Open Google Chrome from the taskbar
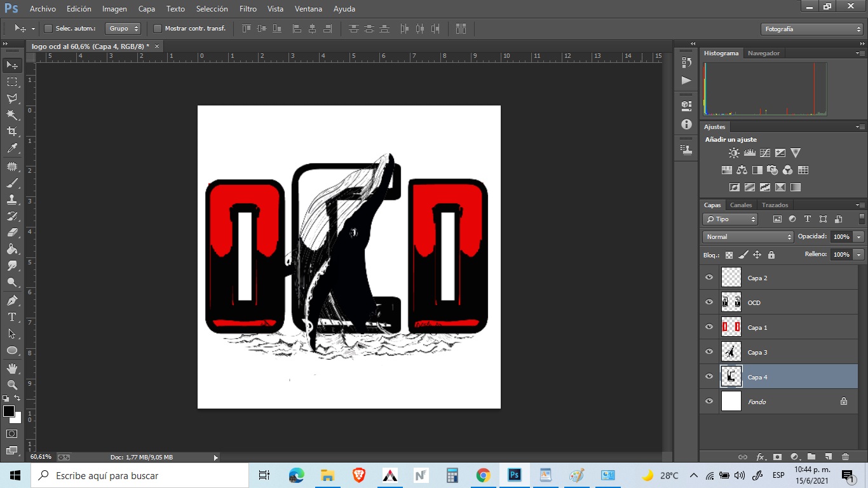 (483, 475)
